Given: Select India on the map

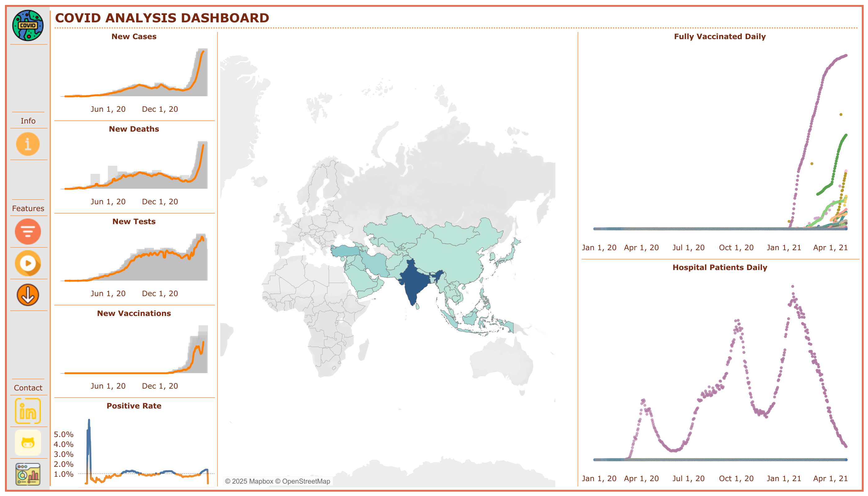Looking at the screenshot, I should pos(415,281).
